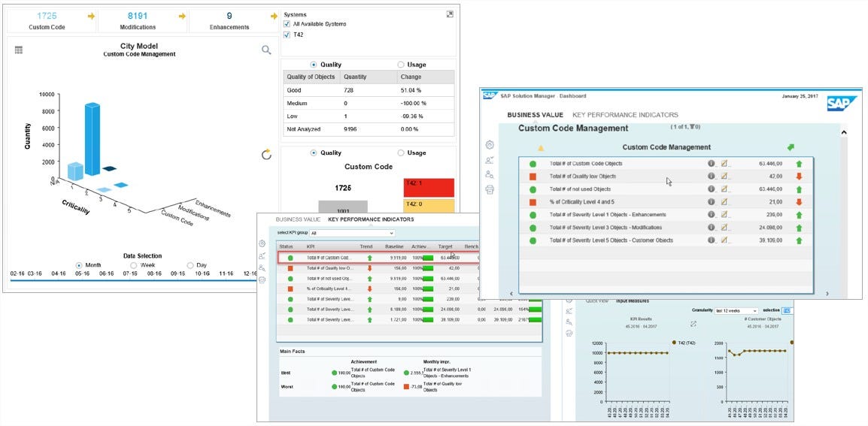Sort KPI table by Trend column header
This screenshot has width=868, height=426.
pyautogui.click(x=366, y=246)
